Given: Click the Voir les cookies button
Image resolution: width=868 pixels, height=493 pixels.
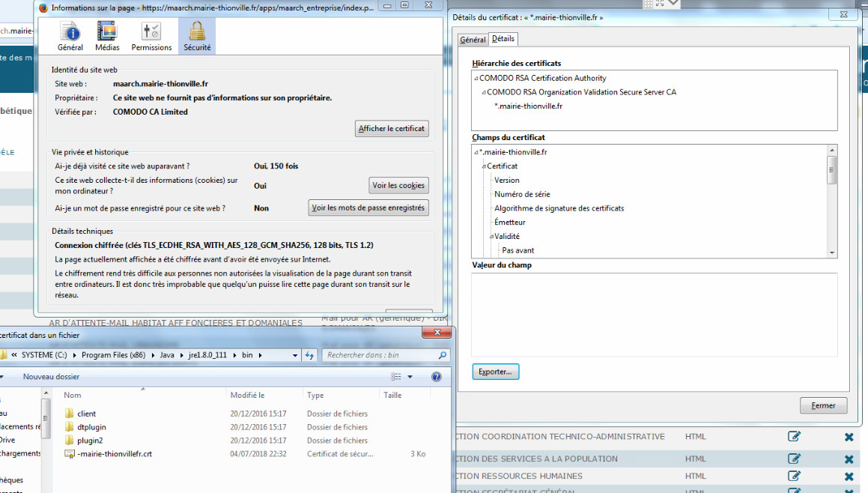Looking at the screenshot, I should [398, 185].
